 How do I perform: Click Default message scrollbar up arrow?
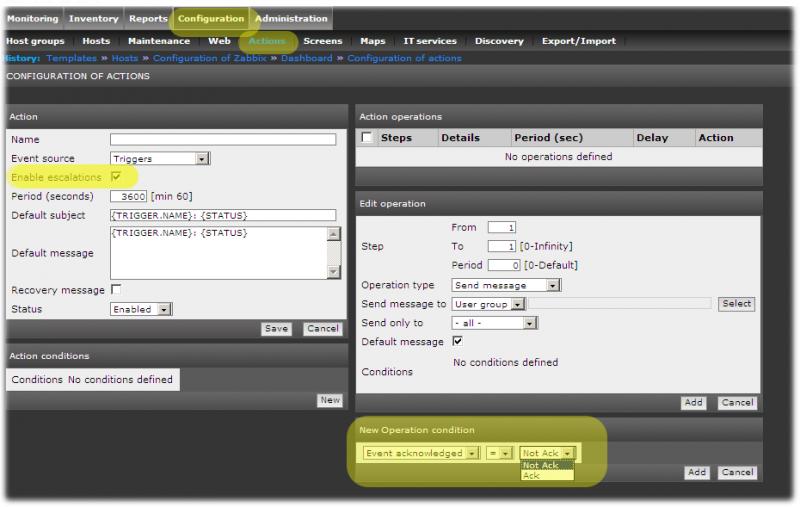[334, 234]
